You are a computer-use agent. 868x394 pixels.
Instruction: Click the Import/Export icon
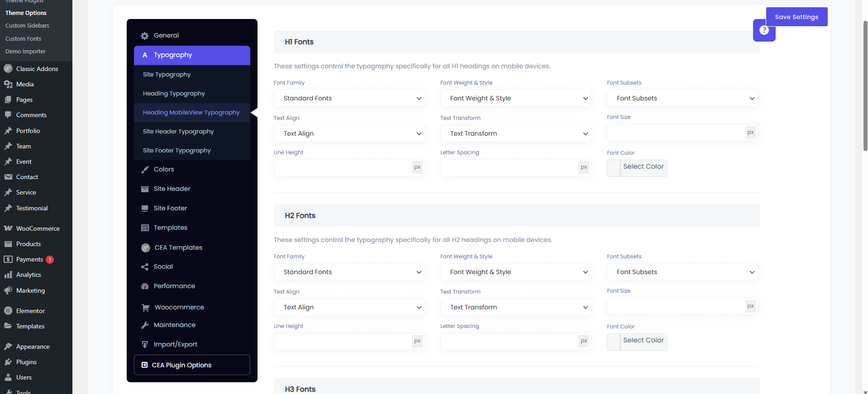[x=145, y=345]
